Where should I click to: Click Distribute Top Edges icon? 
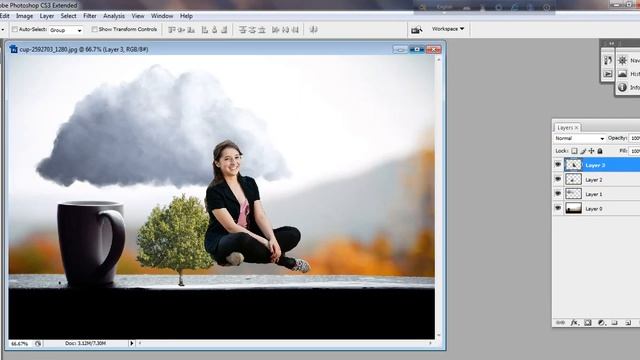(242, 29)
